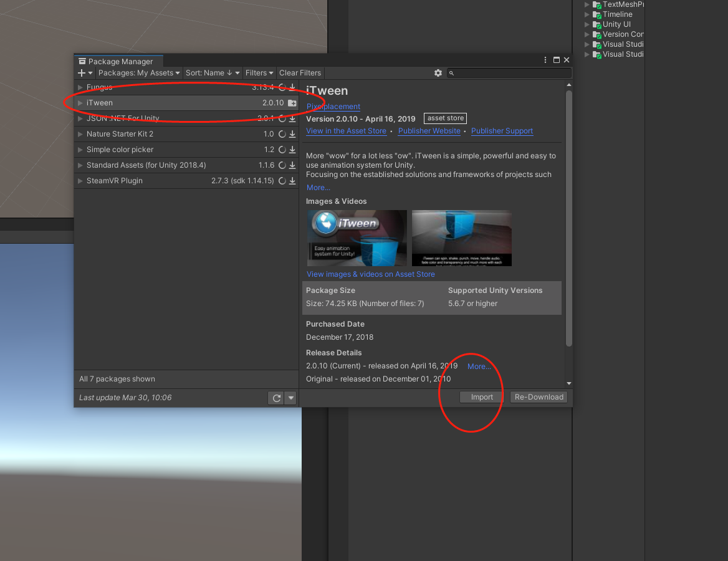
Task: Open the Filters dropdown
Action: [x=259, y=73]
